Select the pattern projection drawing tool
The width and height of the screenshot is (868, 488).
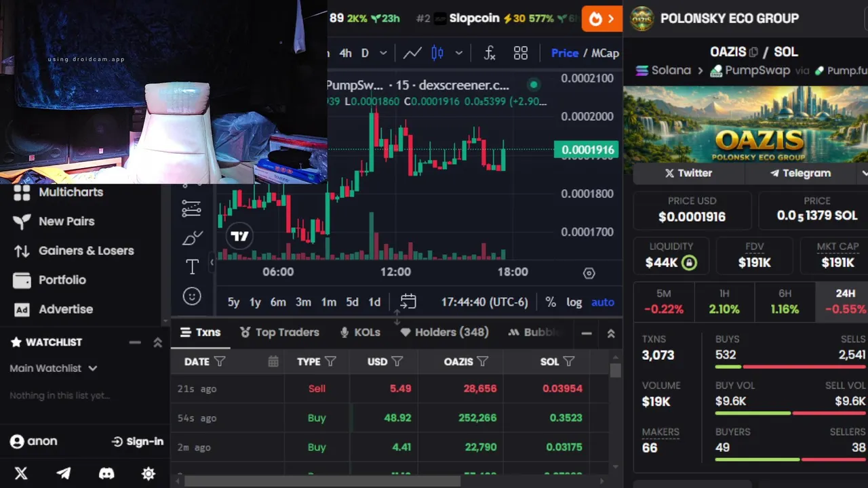coord(192,209)
